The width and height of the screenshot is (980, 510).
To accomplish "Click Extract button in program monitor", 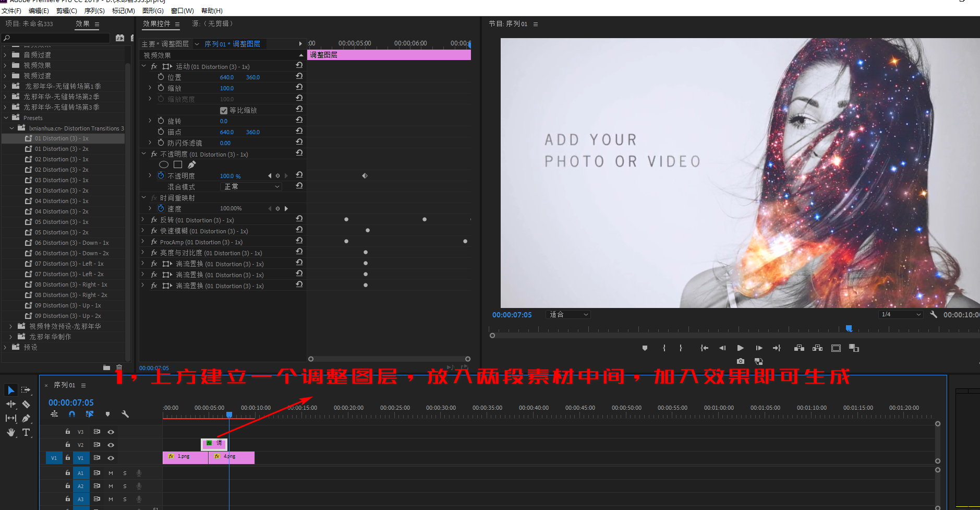I will pos(817,348).
